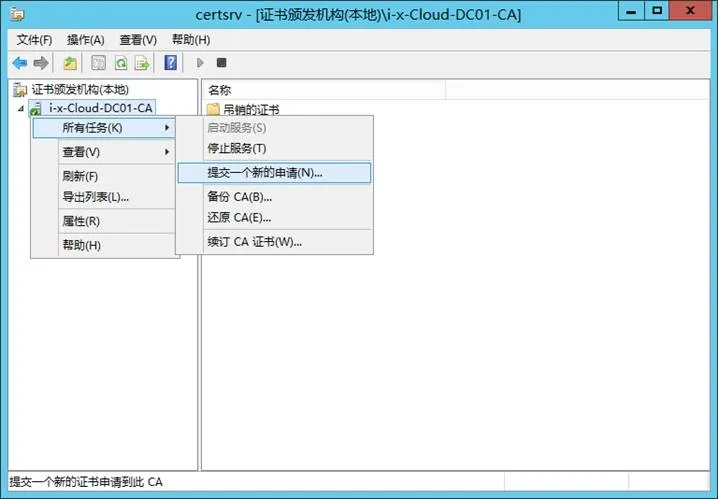Choose 续订 CA 证书(W)... option
The height and width of the screenshot is (499, 718).
click(x=274, y=242)
